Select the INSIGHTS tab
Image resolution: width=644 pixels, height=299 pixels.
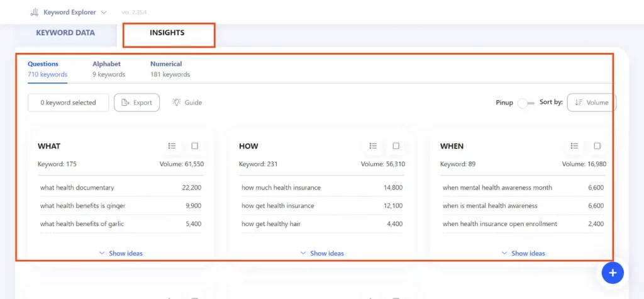pos(167,33)
